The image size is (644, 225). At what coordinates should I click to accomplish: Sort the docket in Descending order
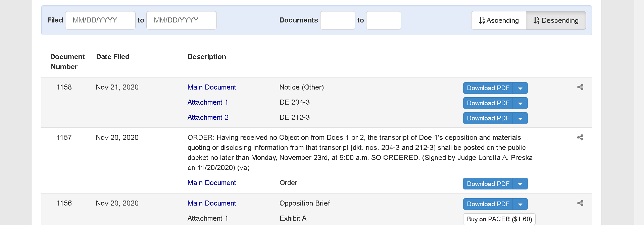(556, 20)
